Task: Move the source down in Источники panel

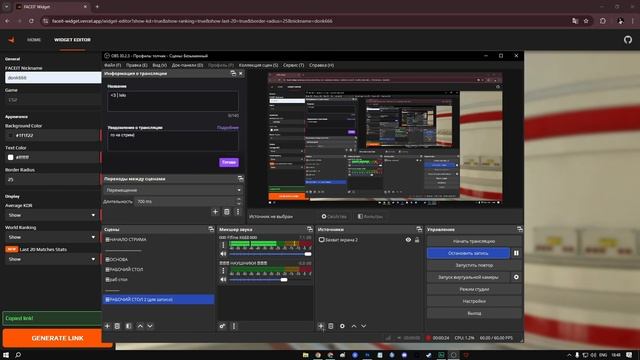Action: [364, 326]
